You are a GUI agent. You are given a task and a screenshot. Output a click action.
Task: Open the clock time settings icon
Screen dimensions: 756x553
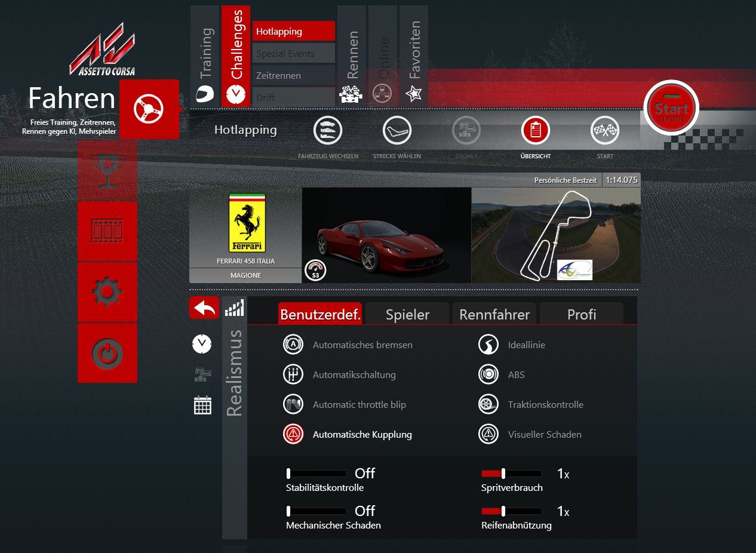202,344
